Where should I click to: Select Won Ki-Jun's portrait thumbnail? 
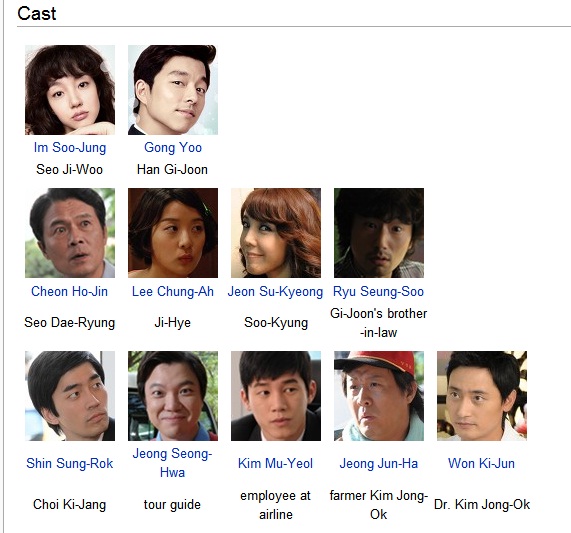[x=482, y=396]
